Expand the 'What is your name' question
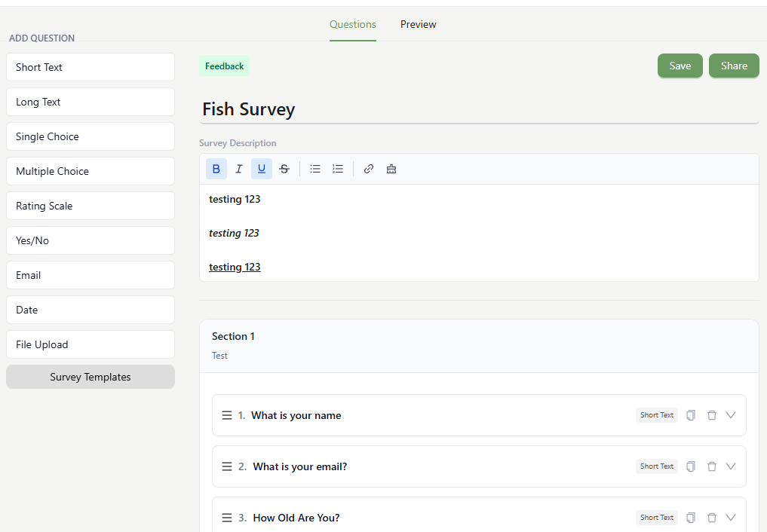 [731, 415]
